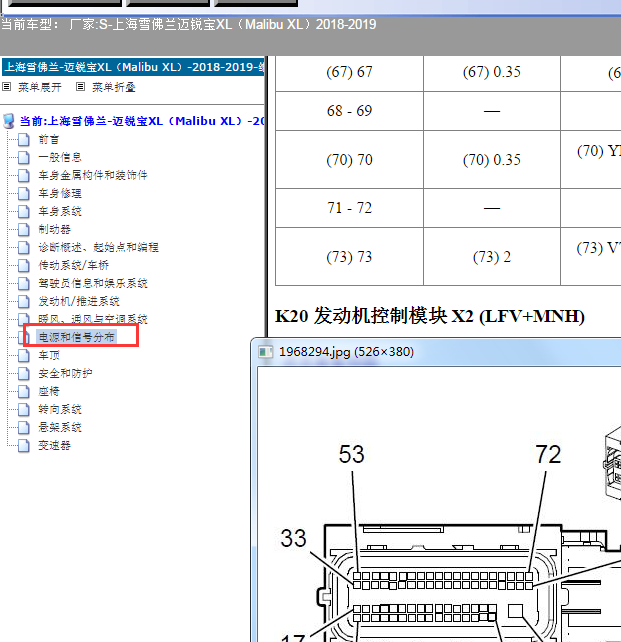The image size is (621, 642).
Task: Click the computer icon beside 当前:上海雪佛兰
Action: click(x=9, y=121)
